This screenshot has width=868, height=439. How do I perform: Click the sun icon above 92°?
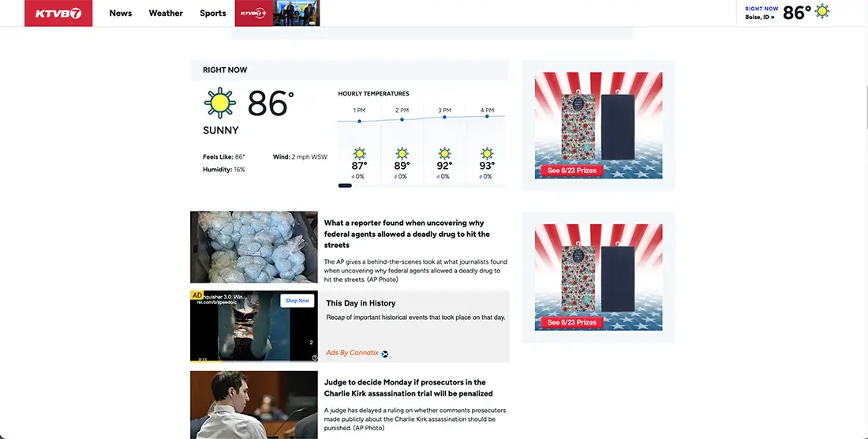pyautogui.click(x=444, y=153)
